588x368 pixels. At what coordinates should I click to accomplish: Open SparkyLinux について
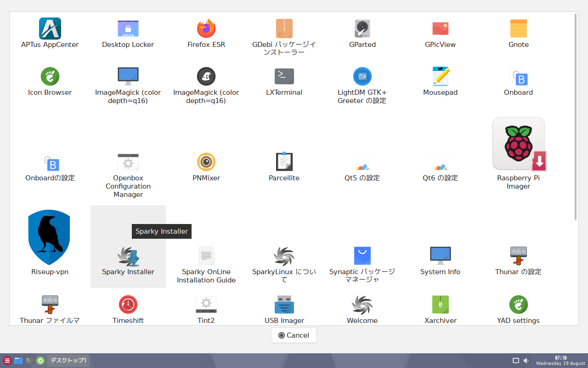tap(284, 264)
